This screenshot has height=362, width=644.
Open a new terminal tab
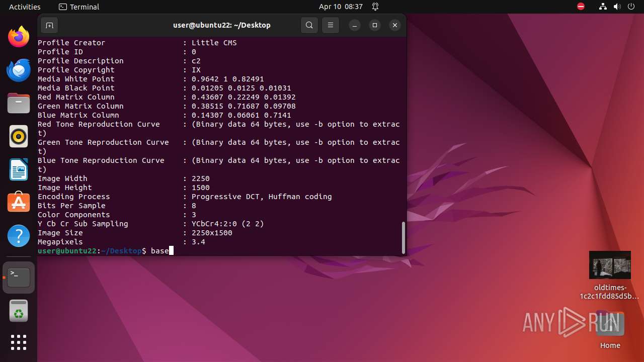click(x=49, y=25)
